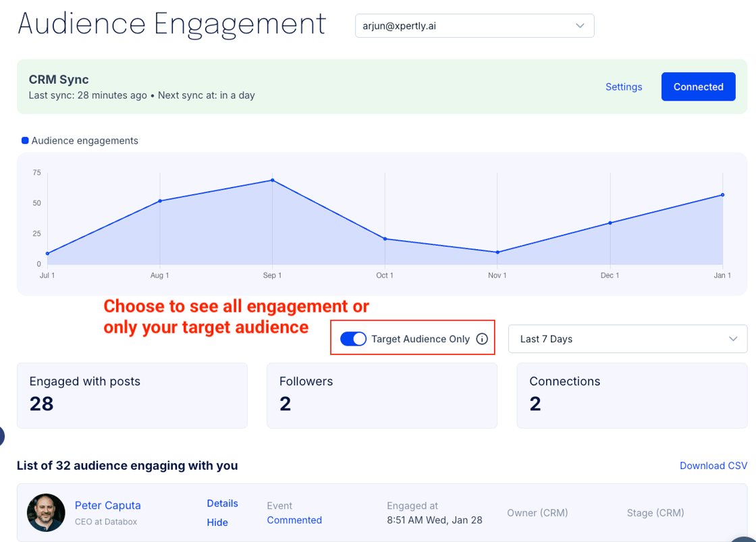Viewport: 756px width, 542px height.
Task: Hide Peter Caputa from the list
Action: coord(217,522)
